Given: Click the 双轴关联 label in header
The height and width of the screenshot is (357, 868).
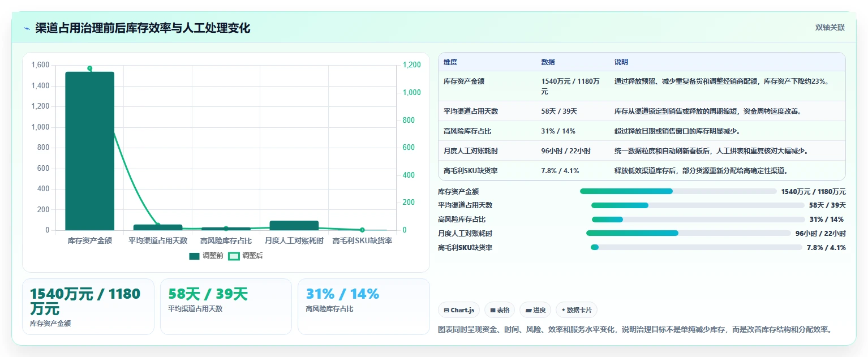Looking at the screenshot, I should click(x=830, y=28).
